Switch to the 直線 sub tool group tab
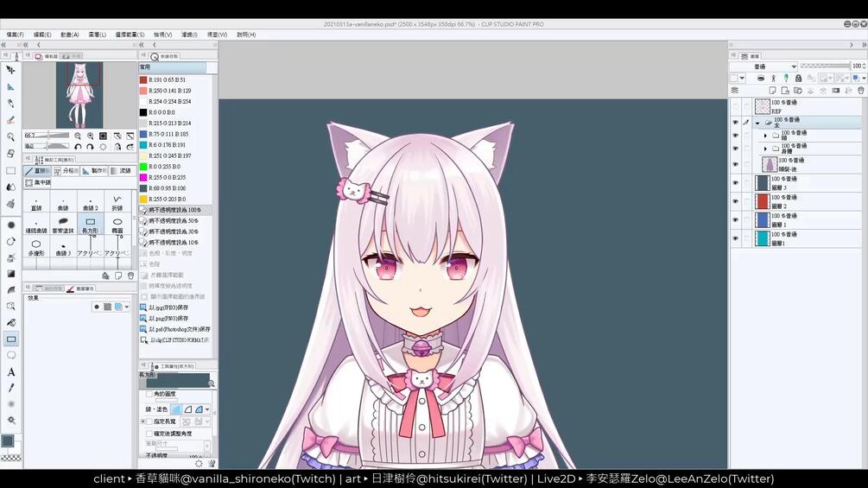The height and width of the screenshot is (488, 868). (x=38, y=171)
